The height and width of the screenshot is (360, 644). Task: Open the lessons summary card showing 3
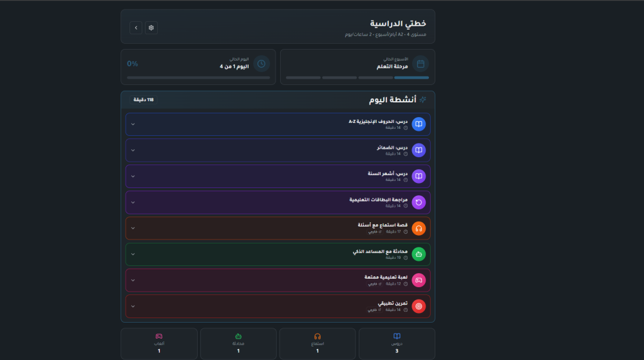pos(397,343)
